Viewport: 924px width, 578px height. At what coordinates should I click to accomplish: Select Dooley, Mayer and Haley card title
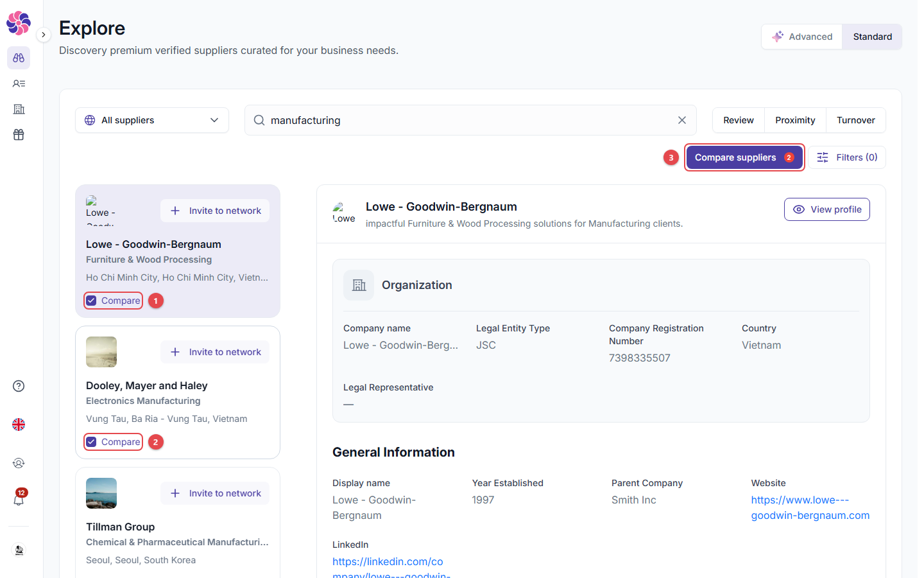pyautogui.click(x=147, y=385)
